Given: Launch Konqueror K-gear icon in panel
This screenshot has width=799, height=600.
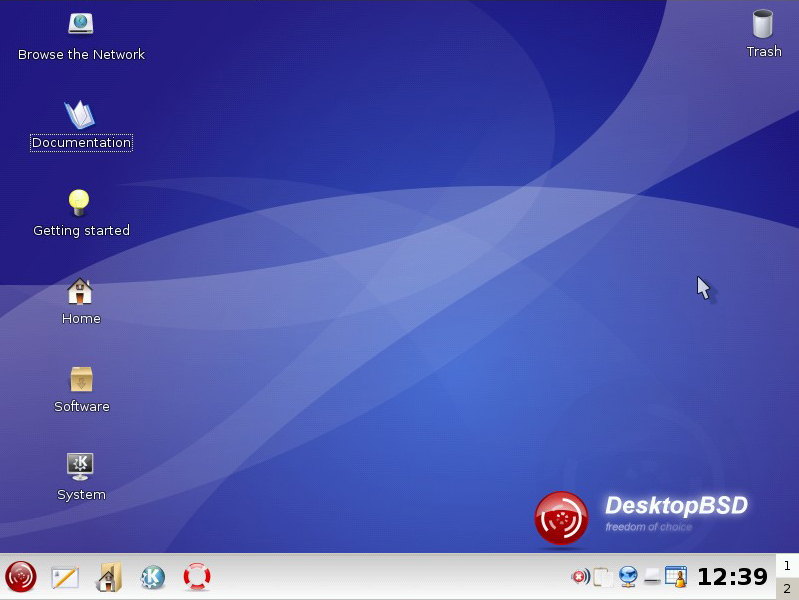Looking at the screenshot, I should [152, 577].
